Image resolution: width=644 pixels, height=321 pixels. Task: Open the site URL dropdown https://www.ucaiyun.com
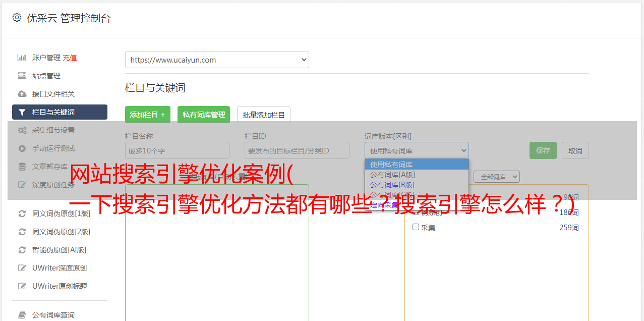tap(217, 60)
